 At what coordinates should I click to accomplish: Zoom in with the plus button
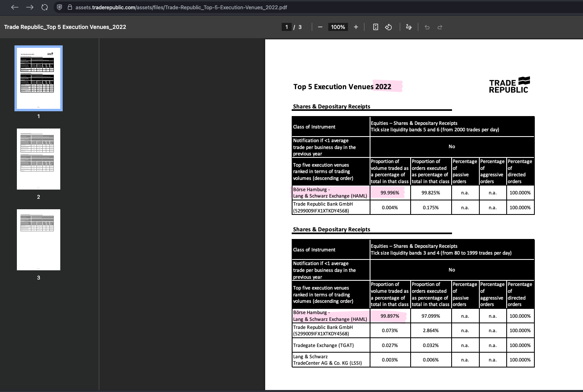click(356, 27)
